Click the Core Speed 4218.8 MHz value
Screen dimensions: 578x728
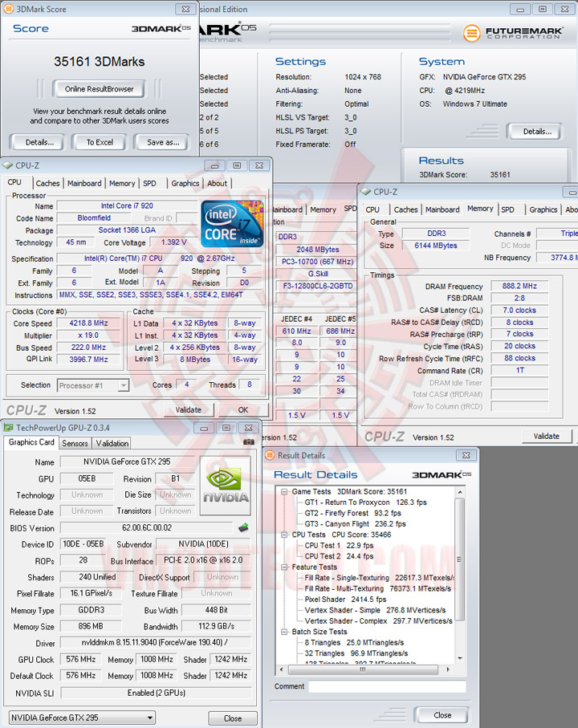tap(88, 323)
